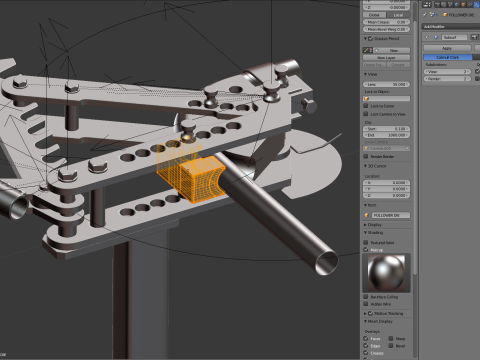Enable the Backface Culling checkbox

pos(366,297)
